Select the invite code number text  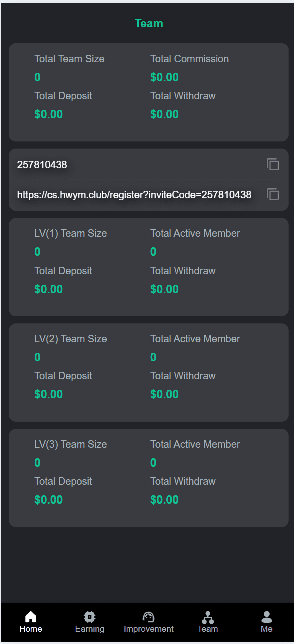click(x=42, y=164)
